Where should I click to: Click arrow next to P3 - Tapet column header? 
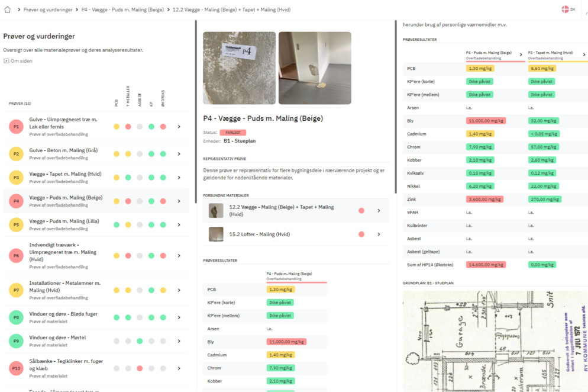coord(584,55)
